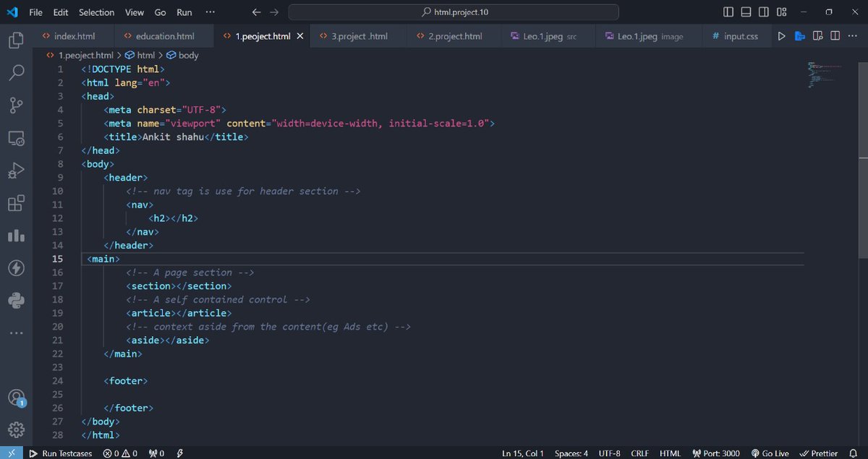The height and width of the screenshot is (459, 868).
Task: Change end of line sequence CRLF
Action: [x=639, y=453]
